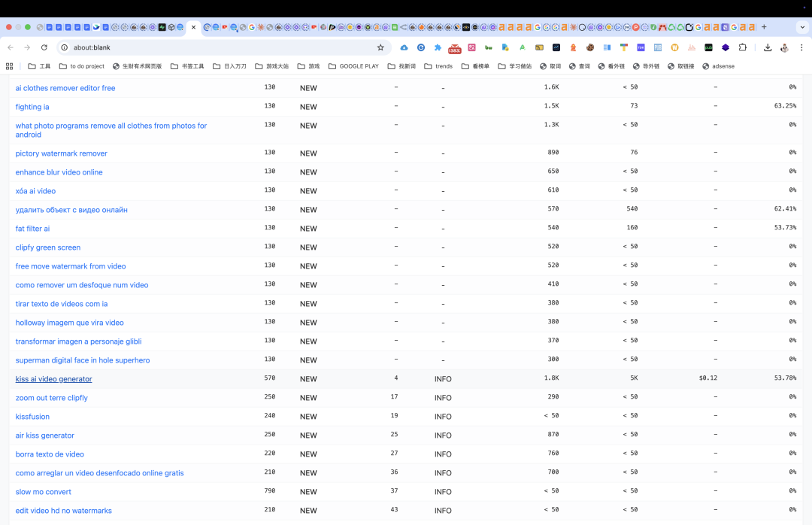This screenshot has height=525, width=812.
Task: Click the 取链接 bookmarklet
Action: coord(681,66)
